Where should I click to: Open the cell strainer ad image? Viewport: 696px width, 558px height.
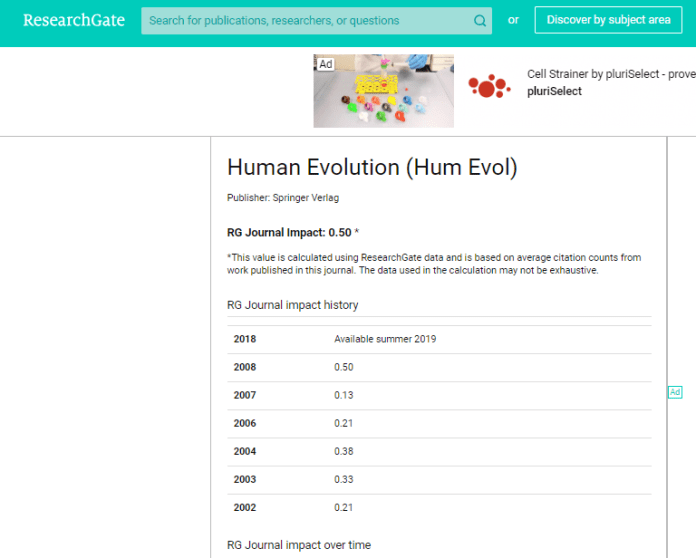coord(383,92)
